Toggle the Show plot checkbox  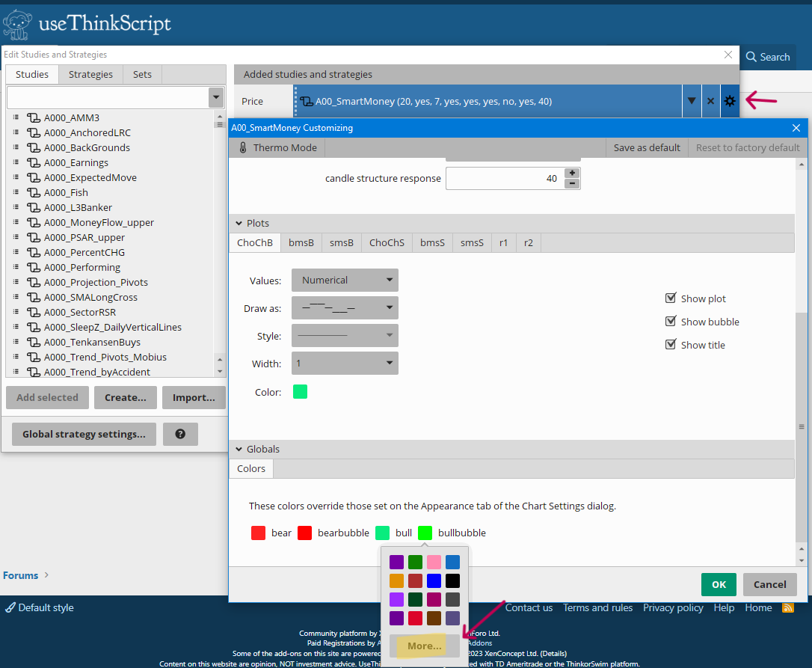click(671, 298)
